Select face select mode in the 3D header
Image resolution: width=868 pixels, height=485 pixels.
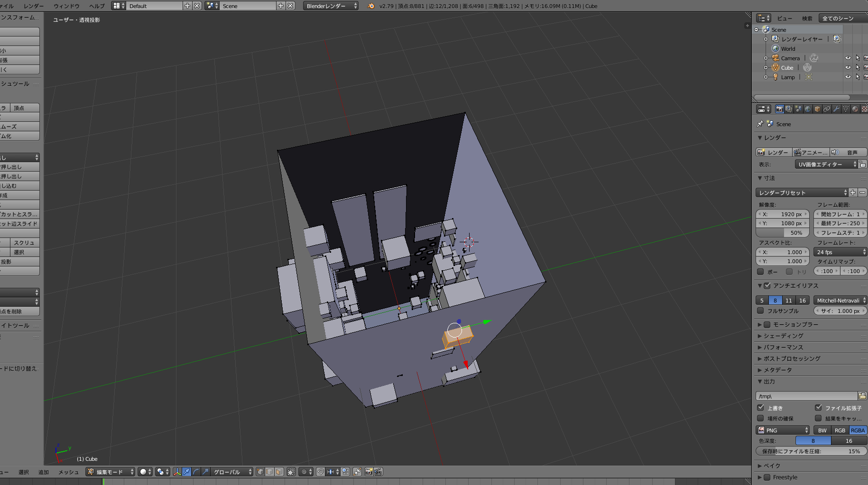(279, 472)
